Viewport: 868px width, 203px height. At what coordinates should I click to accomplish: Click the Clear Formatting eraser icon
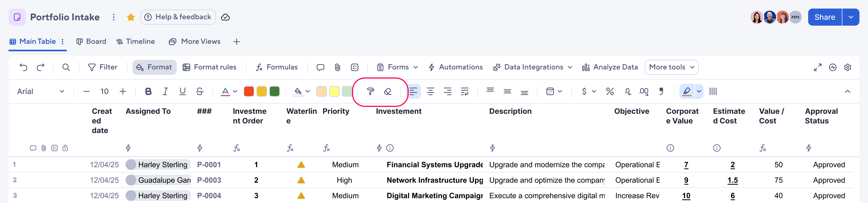tap(388, 91)
